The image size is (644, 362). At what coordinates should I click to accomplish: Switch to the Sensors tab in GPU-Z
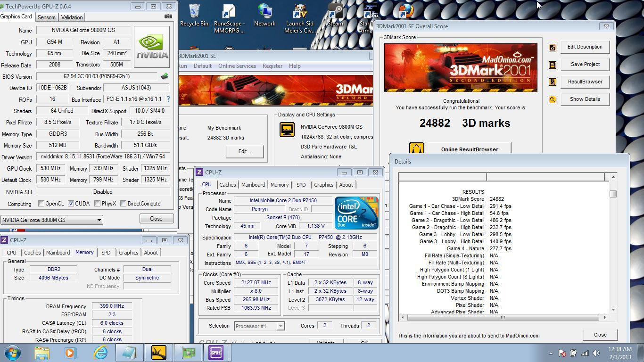click(46, 17)
